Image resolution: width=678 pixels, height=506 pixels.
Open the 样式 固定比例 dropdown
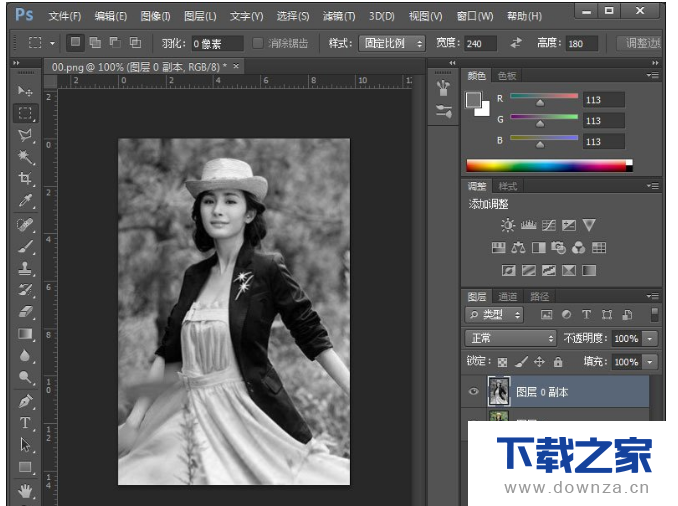[392, 43]
